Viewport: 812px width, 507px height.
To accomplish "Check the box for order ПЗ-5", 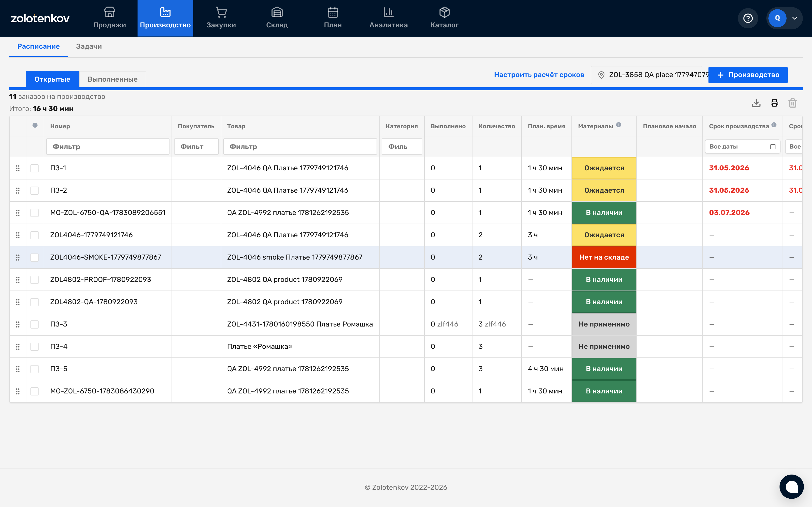I will 35,369.
